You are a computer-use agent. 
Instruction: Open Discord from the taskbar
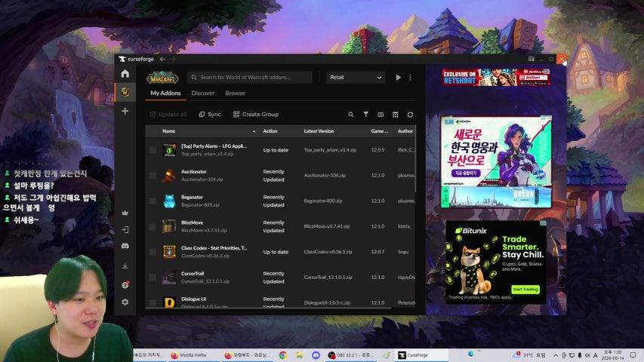[316, 355]
